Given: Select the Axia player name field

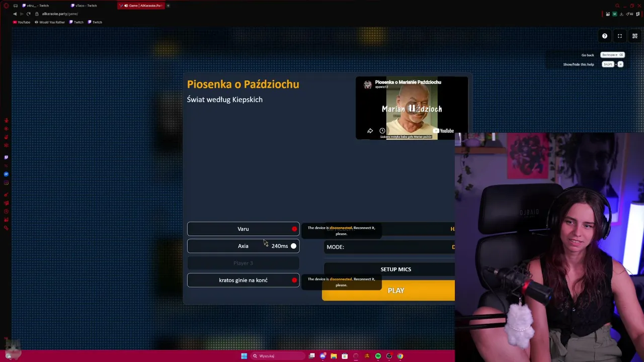Looking at the screenshot, I should click(x=243, y=246).
